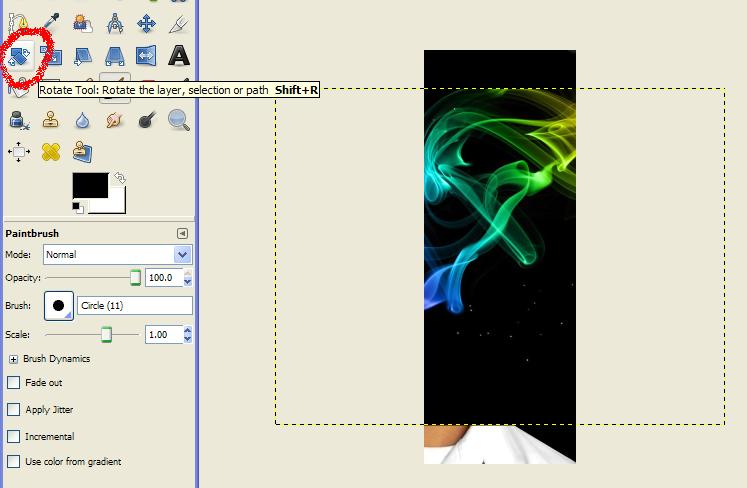Image resolution: width=747 pixels, height=488 pixels.
Task: Decrease opacity with the down stepper
Action: [188, 282]
